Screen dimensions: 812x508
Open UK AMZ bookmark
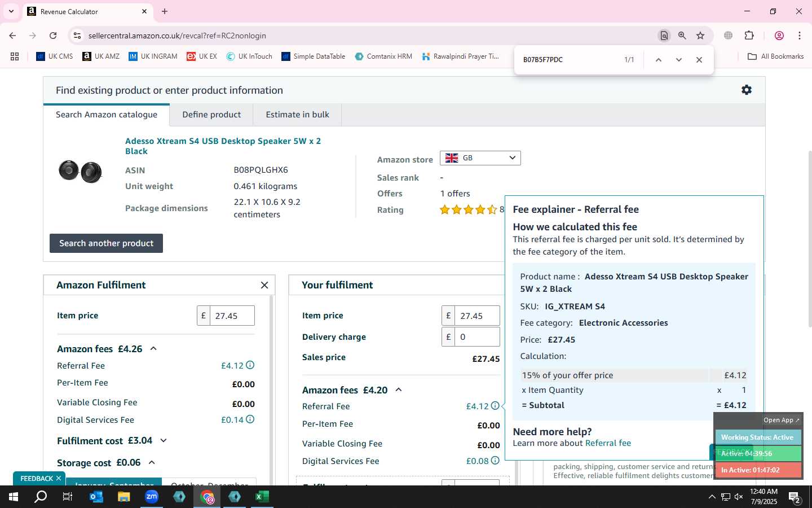coord(101,56)
